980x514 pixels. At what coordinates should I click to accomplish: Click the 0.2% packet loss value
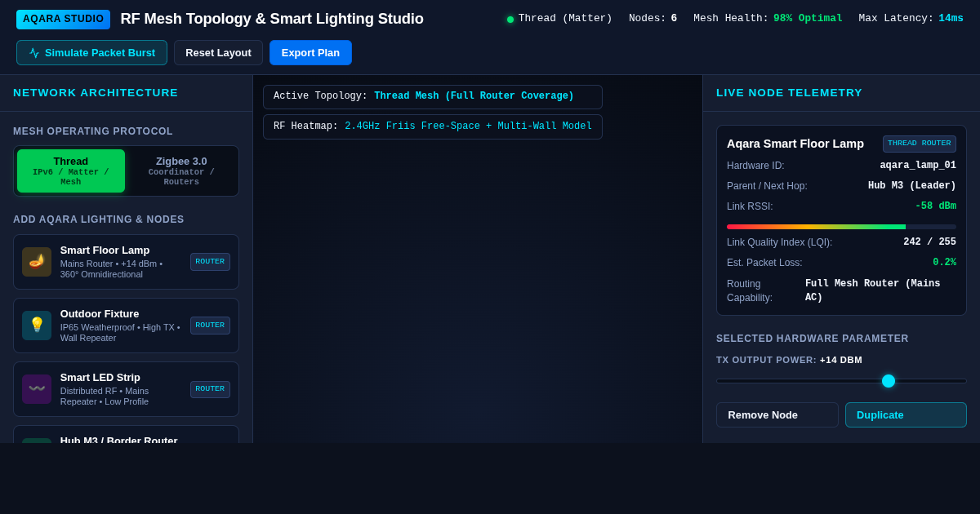tap(944, 263)
